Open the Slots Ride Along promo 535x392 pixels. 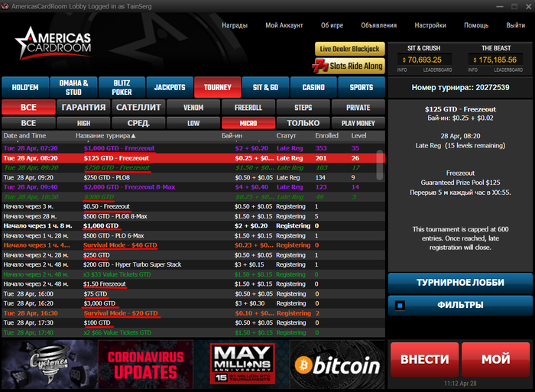[349, 66]
